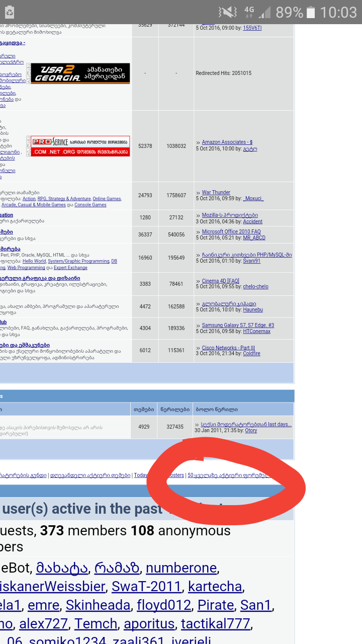The image size is (362, 644).
Task: Open the Action subforum link
Action: click(29, 199)
